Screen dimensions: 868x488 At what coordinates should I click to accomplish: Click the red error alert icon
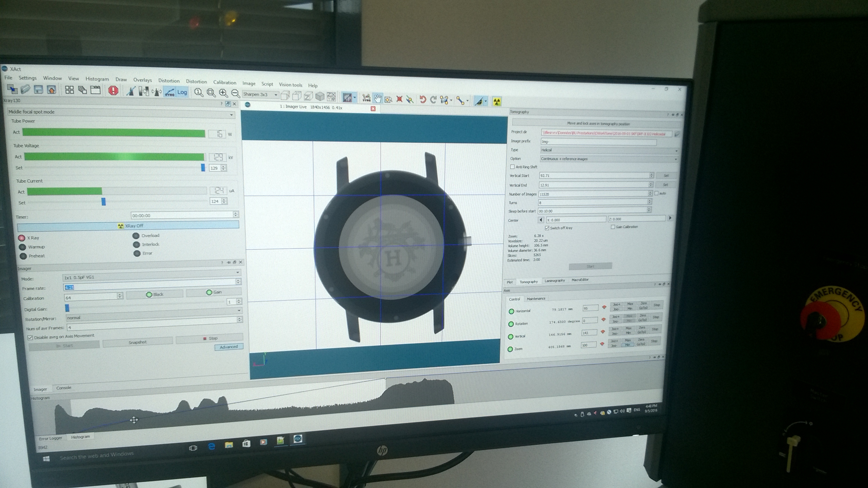113,90
